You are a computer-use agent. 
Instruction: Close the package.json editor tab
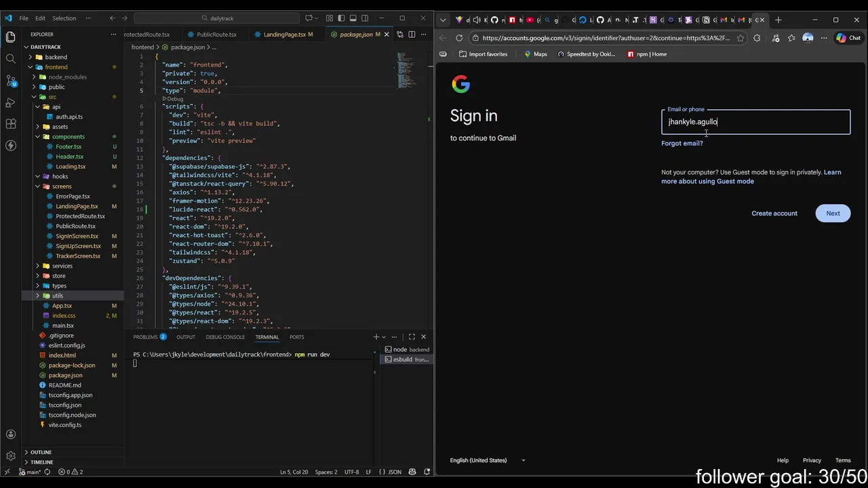[387, 35]
